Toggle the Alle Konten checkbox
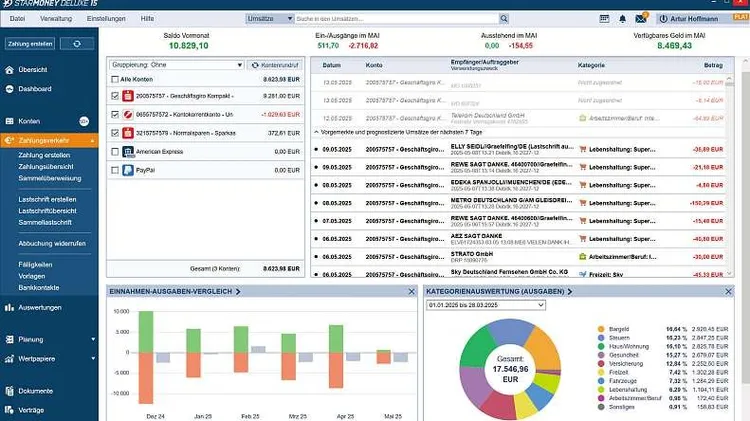Image resolution: width=750 pixels, height=421 pixels. (x=115, y=79)
